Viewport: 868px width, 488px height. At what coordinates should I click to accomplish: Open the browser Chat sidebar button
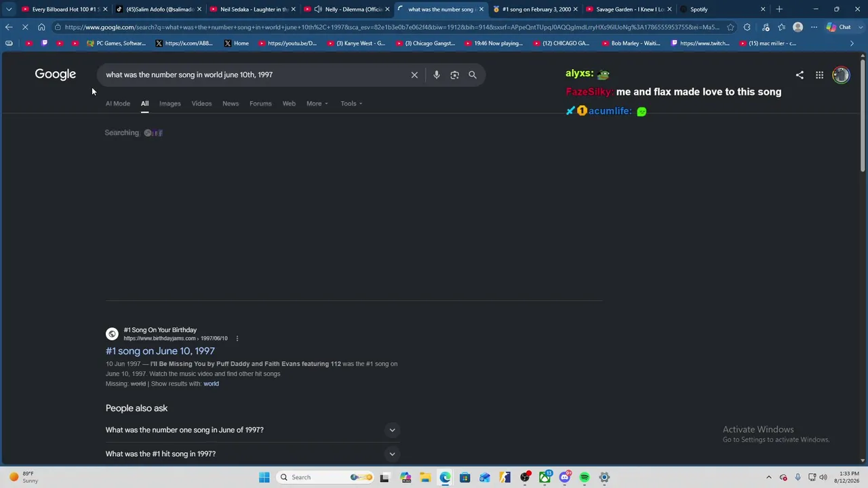coord(838,27)
